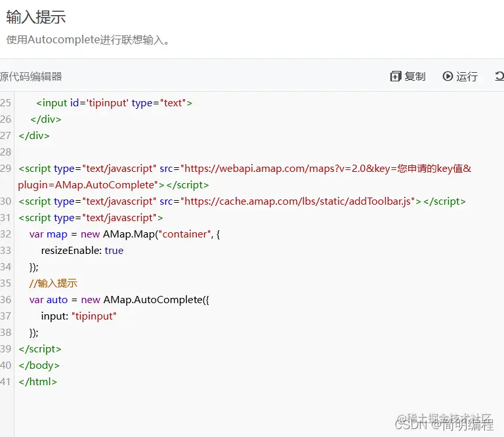Screen dimensions: 504x437
Task: Click the play icon beside 运行
Action: pyautogui.click(x=448, y=76)
